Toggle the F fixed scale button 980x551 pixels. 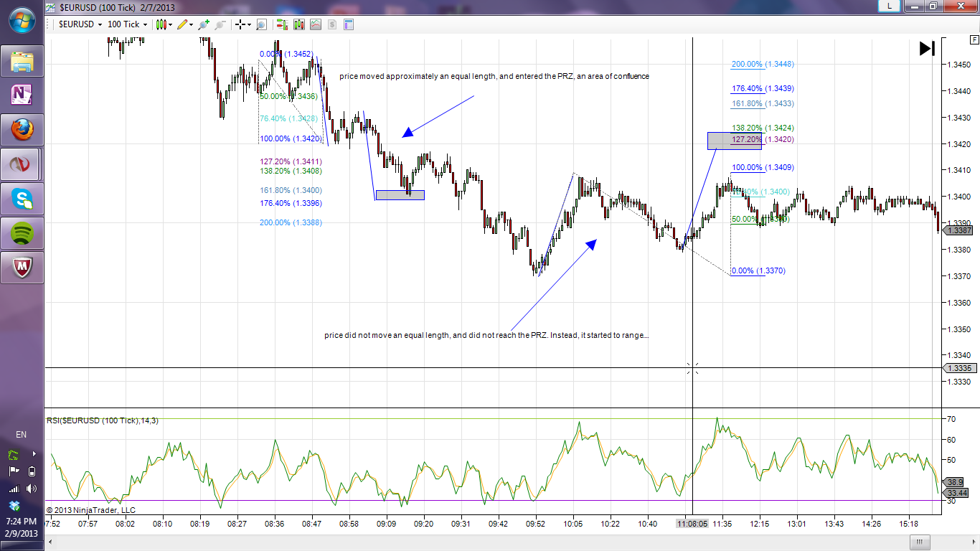972,42
